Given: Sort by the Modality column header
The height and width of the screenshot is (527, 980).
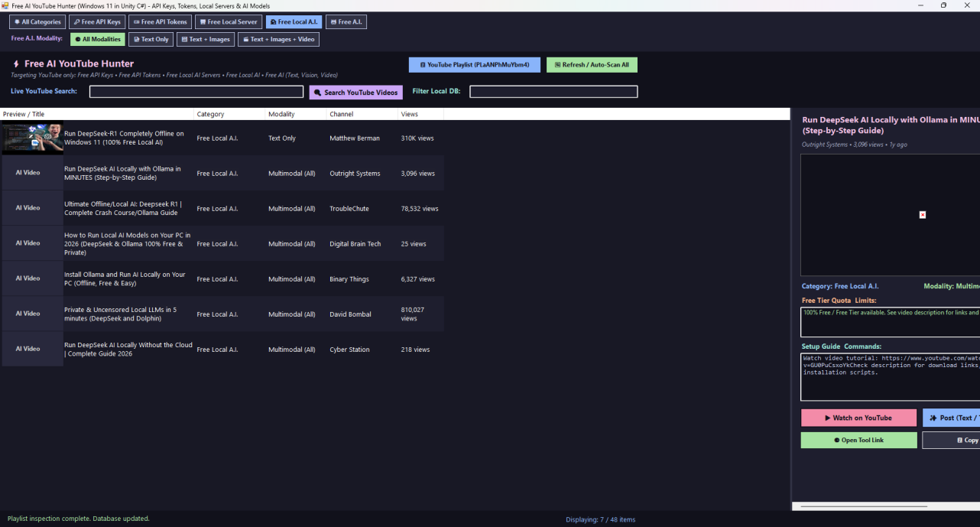Looking at the screenshot, I should click(x=296, y=114).
